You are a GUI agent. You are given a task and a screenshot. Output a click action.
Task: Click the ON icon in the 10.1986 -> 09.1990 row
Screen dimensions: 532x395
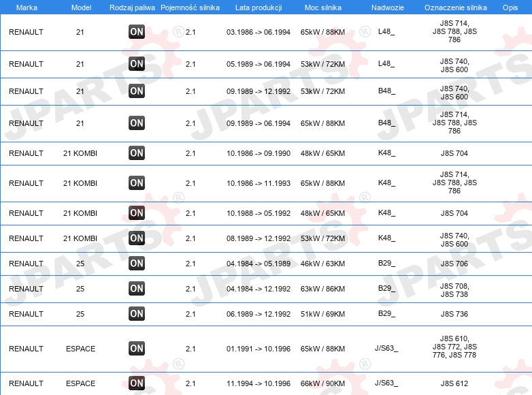click(137, 153)
